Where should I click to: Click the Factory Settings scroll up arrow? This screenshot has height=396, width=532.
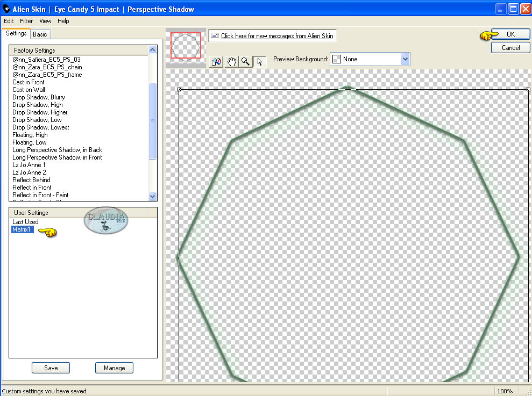click(152, 50)
